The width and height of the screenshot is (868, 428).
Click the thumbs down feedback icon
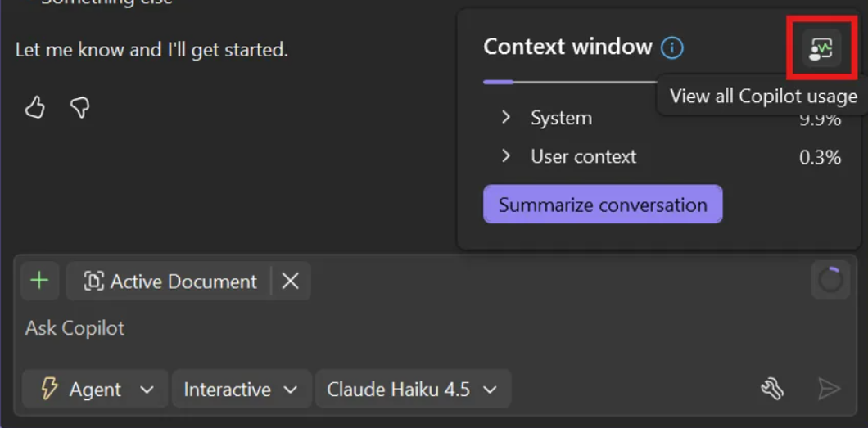(x=80, y=107)
